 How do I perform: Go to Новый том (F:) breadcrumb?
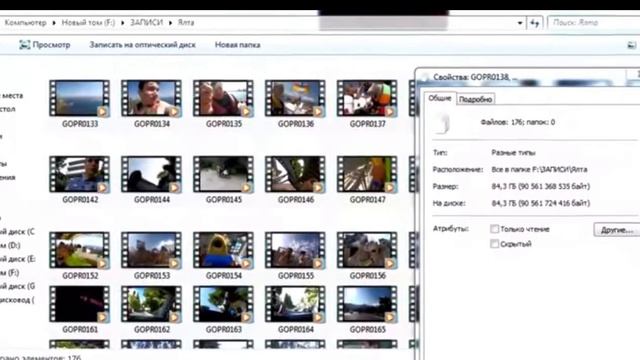tap(88, 22)
